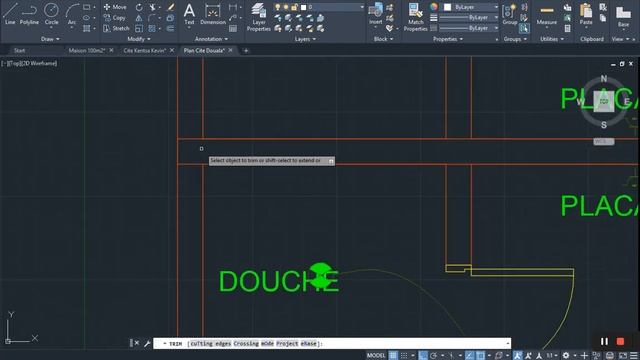Click the Offset tool icon
This screenshot has width=640, height=360.
170,29
